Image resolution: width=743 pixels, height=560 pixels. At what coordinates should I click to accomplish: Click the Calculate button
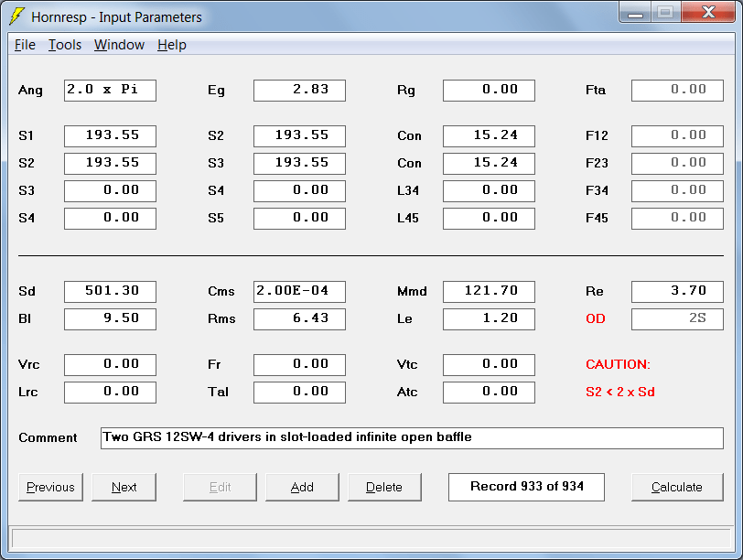[677, 487]
